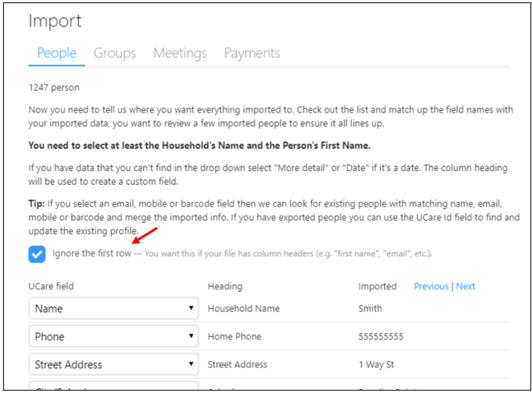Go to the Meetings tab
This screenshot has height=393, width=532.
coord(180,53)
